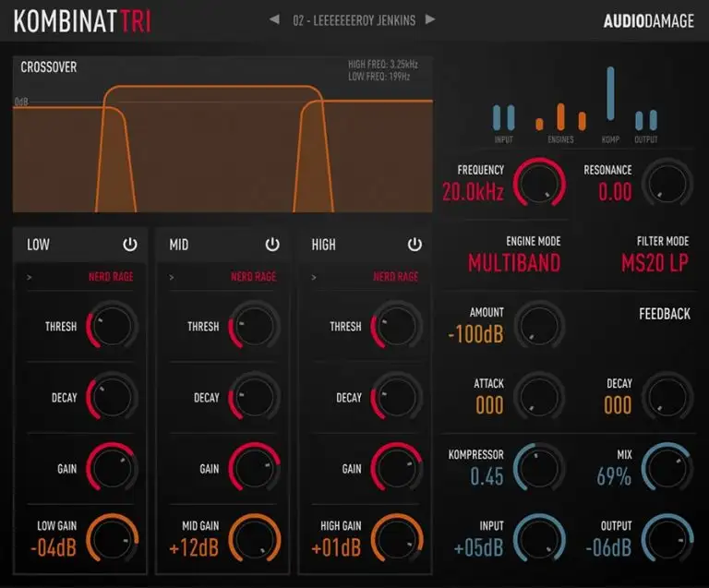Open HIGH band NERD RAGE engine menu
Viewport: 709px width, 588px height.
[396, 277]
